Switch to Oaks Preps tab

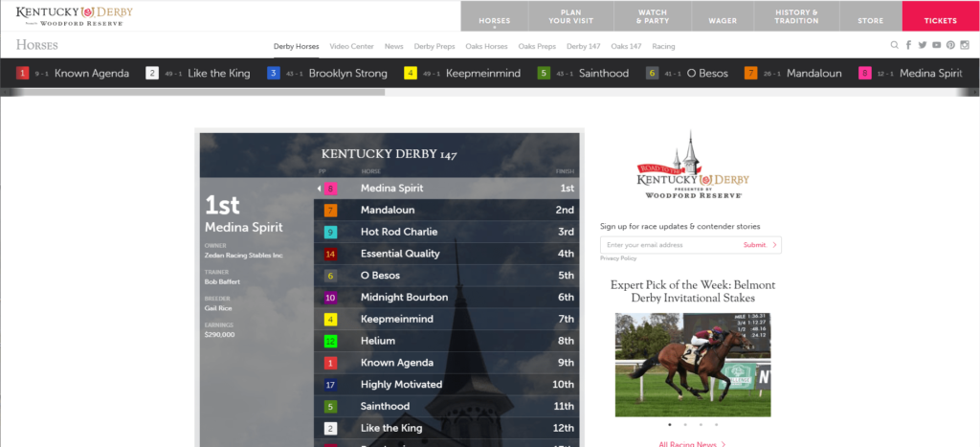[x=537, y=46]
